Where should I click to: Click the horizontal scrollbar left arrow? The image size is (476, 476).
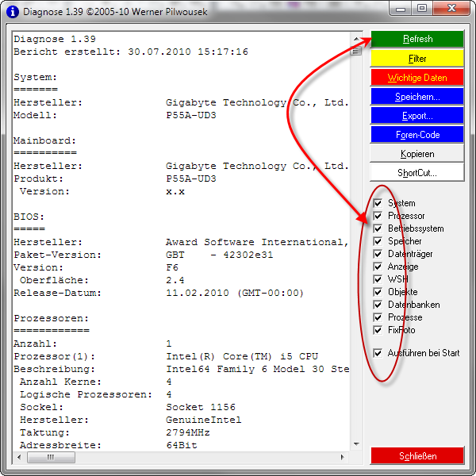(x=19, y=457)
